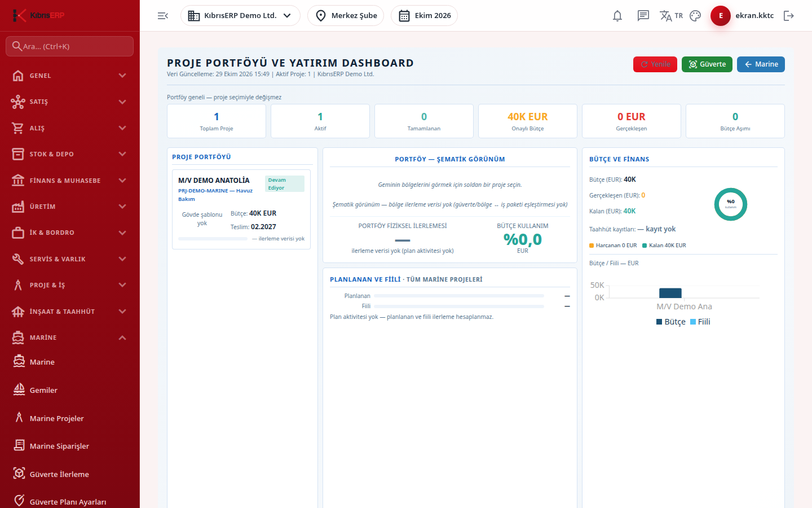
Task: Click the M/V Demo Ana budget bar
Action: (670, 293)
